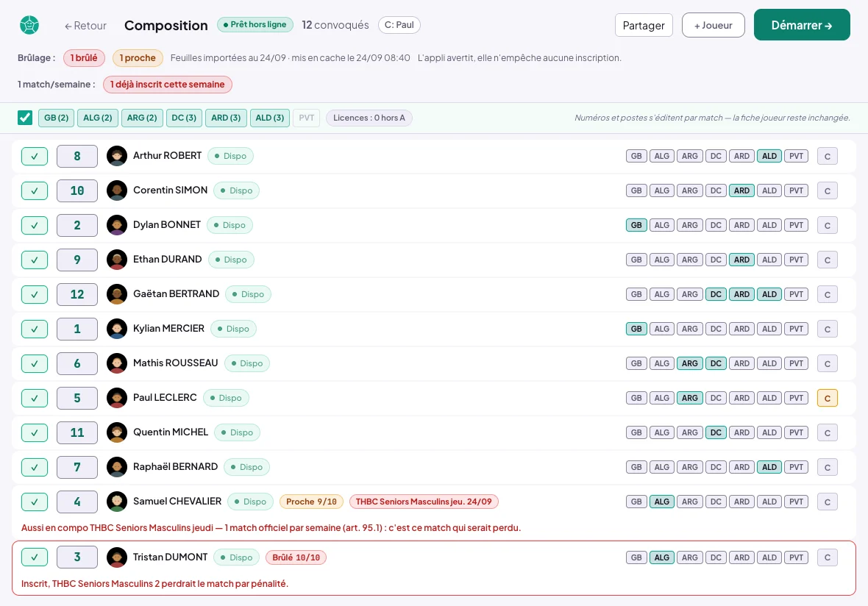Click Kylian MERCIER's Dispo status
Image resolution: width=868 pixels, height=606 pixels.
(233, 329)
